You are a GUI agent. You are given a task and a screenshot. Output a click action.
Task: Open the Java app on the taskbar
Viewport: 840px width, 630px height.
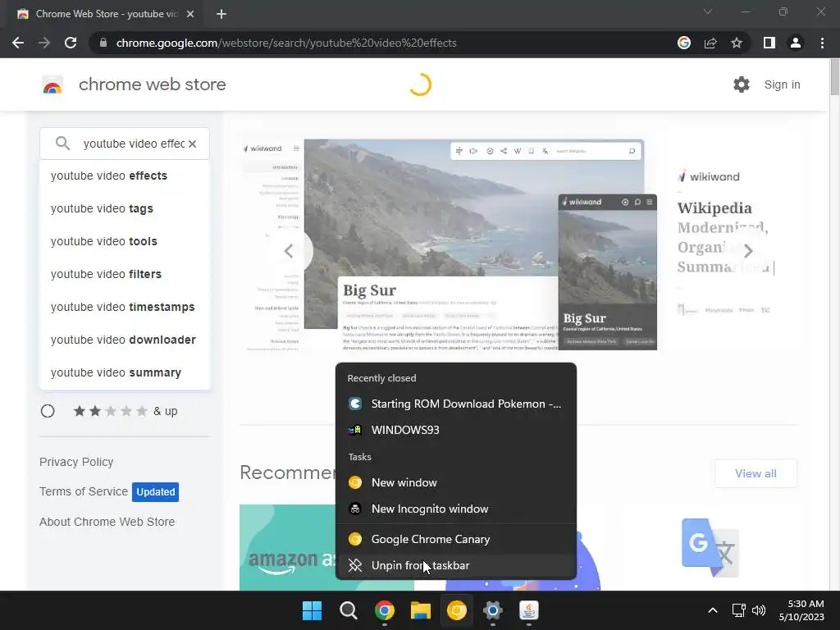click(x=529, y=610)
